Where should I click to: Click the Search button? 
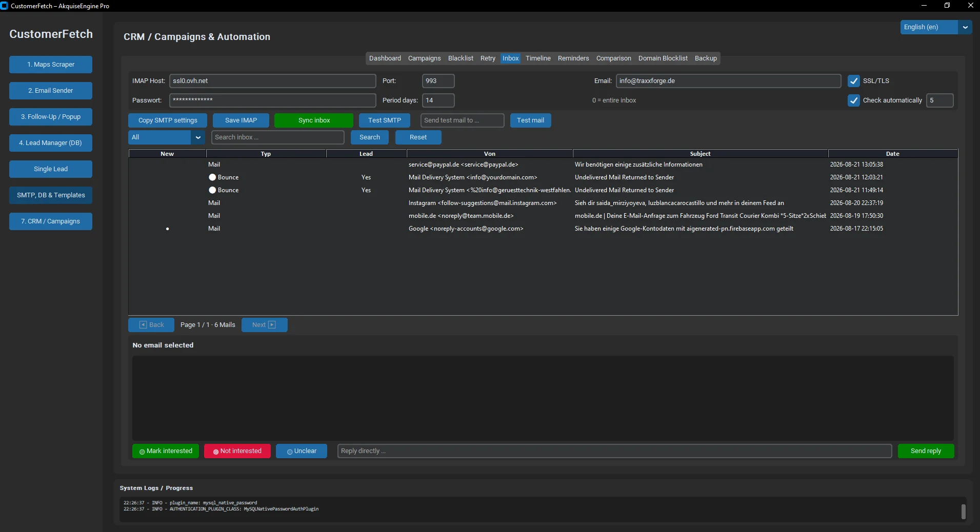(x=370, y=137)
